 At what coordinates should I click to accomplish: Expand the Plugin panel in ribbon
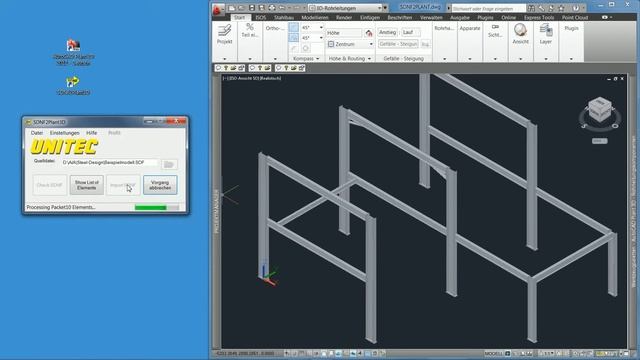pos(571,59)
